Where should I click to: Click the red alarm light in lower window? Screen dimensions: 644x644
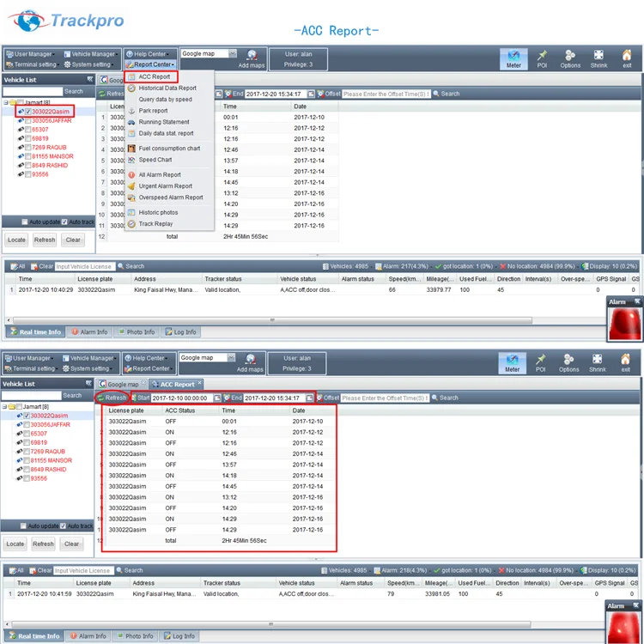tap(623, 628)
